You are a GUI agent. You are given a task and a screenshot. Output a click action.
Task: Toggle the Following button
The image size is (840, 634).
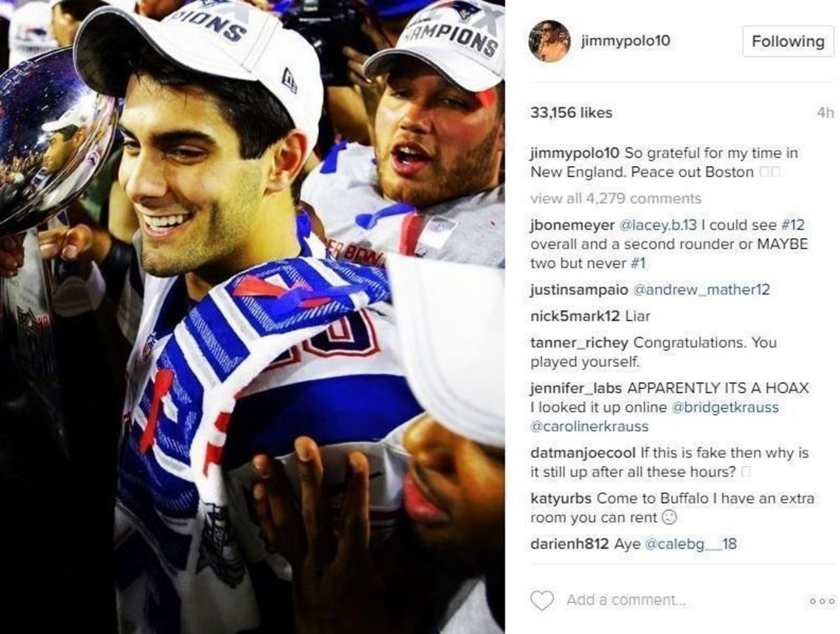point(788,41)
